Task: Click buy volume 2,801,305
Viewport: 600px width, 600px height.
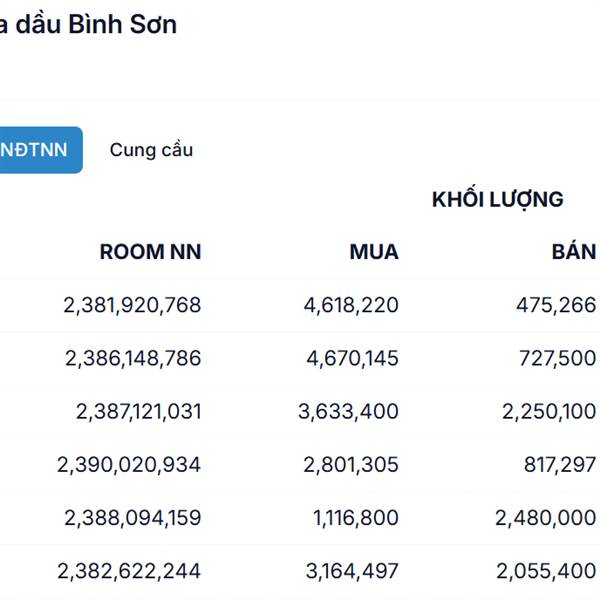Action: (351, 464)
